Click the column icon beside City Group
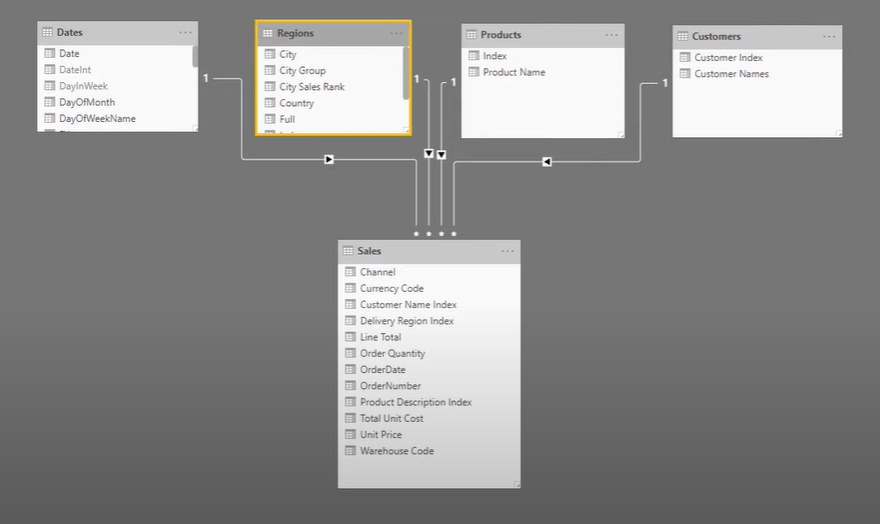The width and height of the screenshot is (880, 524). pyautogui.click(x=270, y=70)
